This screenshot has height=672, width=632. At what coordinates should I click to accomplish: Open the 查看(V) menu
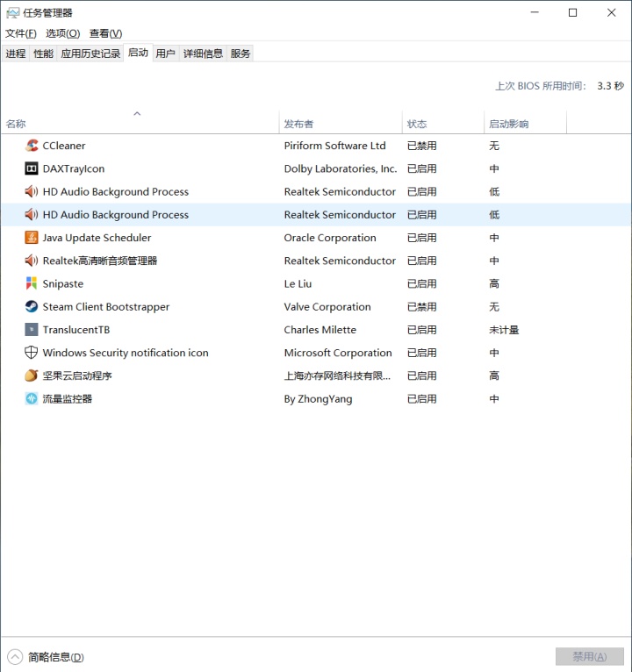105,33
